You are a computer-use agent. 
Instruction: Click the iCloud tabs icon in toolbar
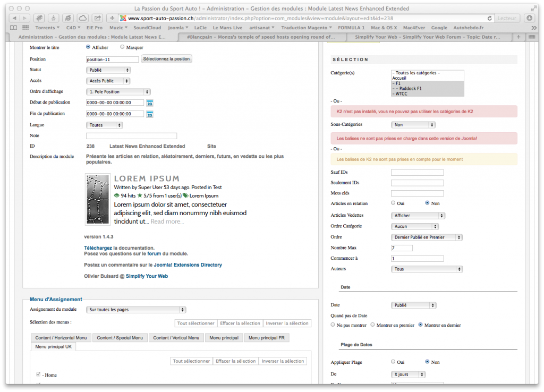click(82, 18)
